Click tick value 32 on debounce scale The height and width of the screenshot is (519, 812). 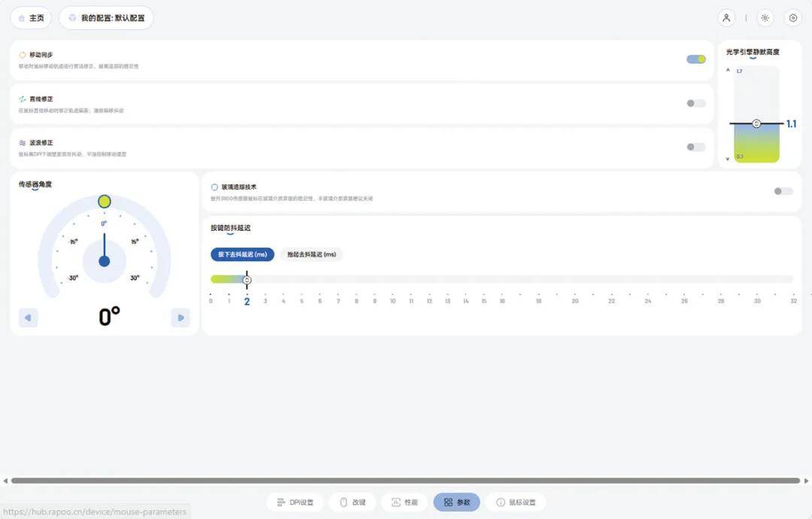click(793, 301)
